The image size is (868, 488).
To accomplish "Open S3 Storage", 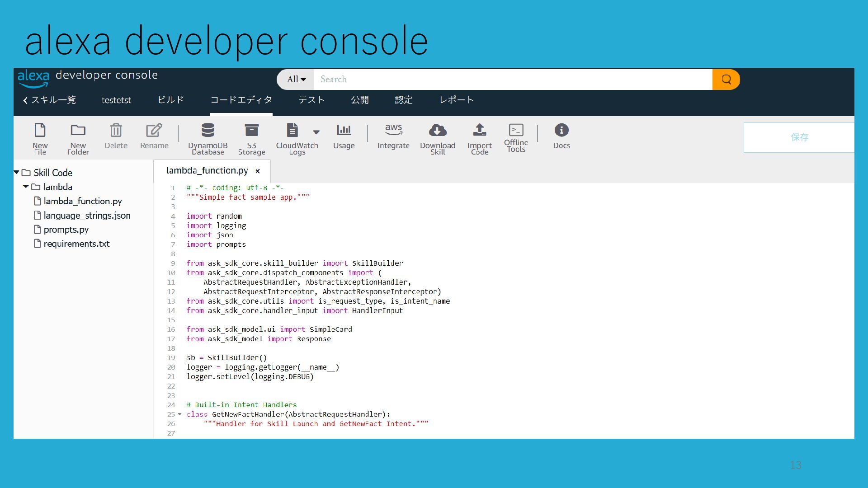I will pos(251,131).
